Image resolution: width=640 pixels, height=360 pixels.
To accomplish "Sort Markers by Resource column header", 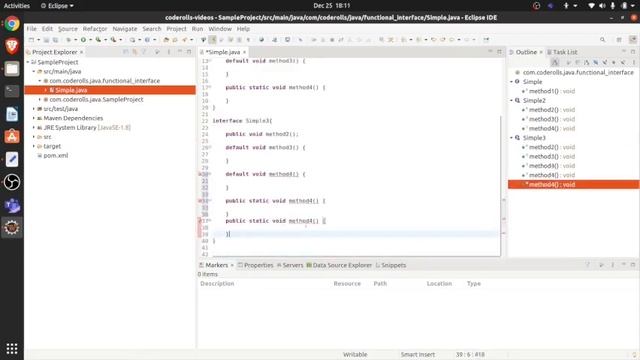I will click(347, 284).
